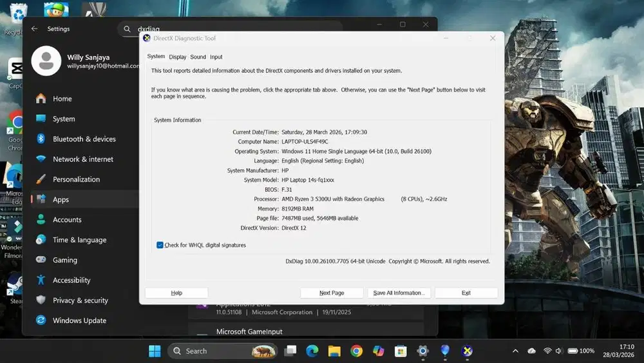Open Accessibility settings
Screen dimensions: 644x363
pyautogui.click(x=84, y=280)
